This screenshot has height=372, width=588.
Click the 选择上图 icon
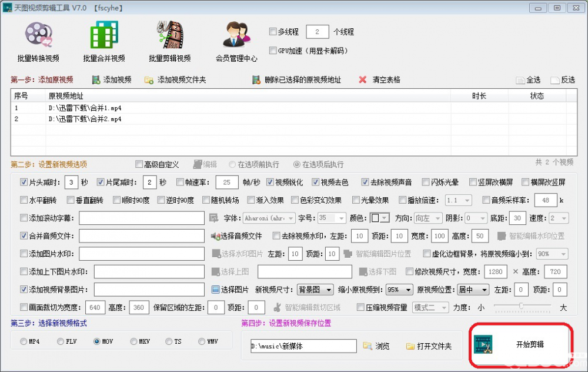[216, 272]
